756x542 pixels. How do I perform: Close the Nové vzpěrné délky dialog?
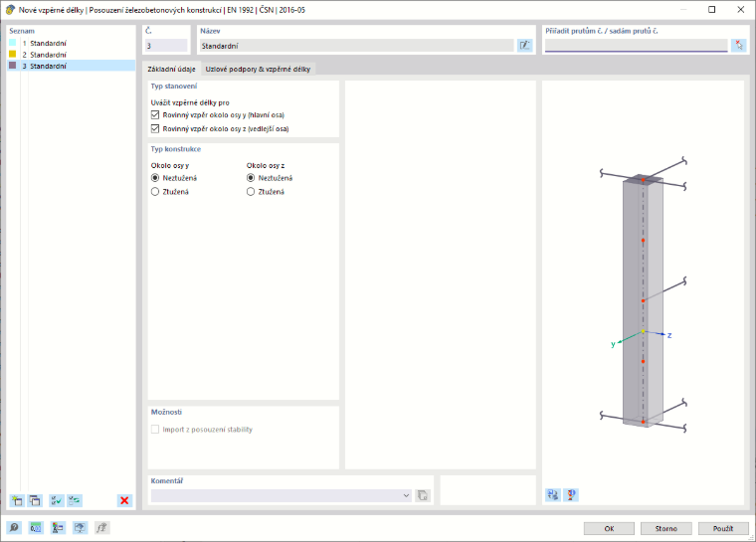740,9
